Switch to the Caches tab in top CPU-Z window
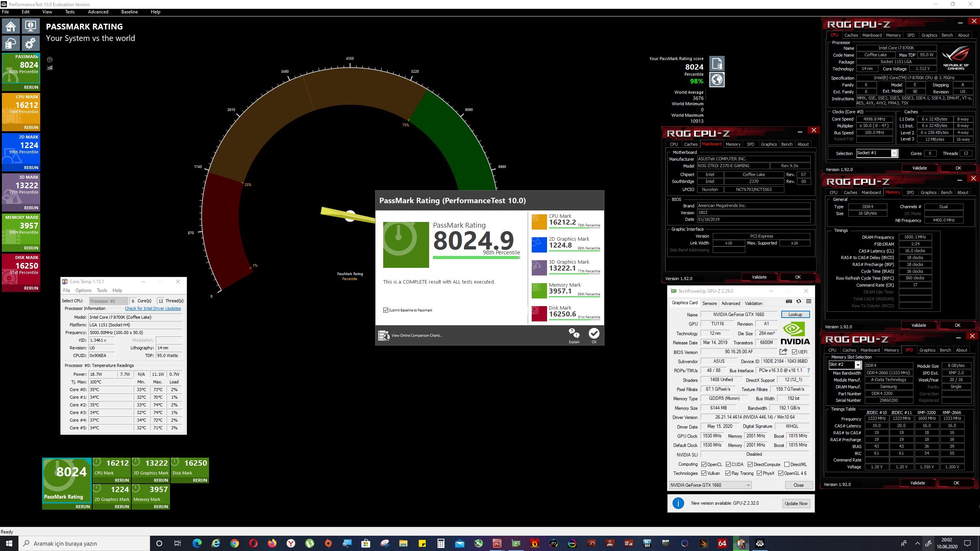The width and height of the screenshot is (980, 551). [x=851, y=35]
